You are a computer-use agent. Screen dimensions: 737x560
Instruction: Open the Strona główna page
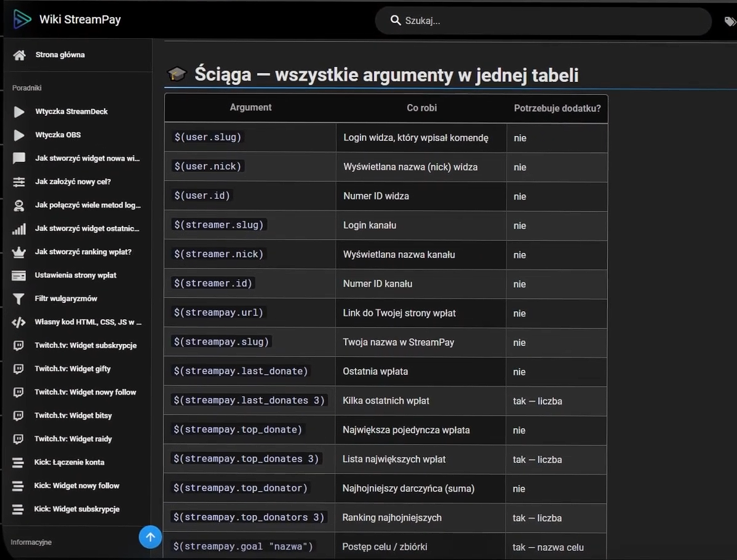click(x=60, y=55)
